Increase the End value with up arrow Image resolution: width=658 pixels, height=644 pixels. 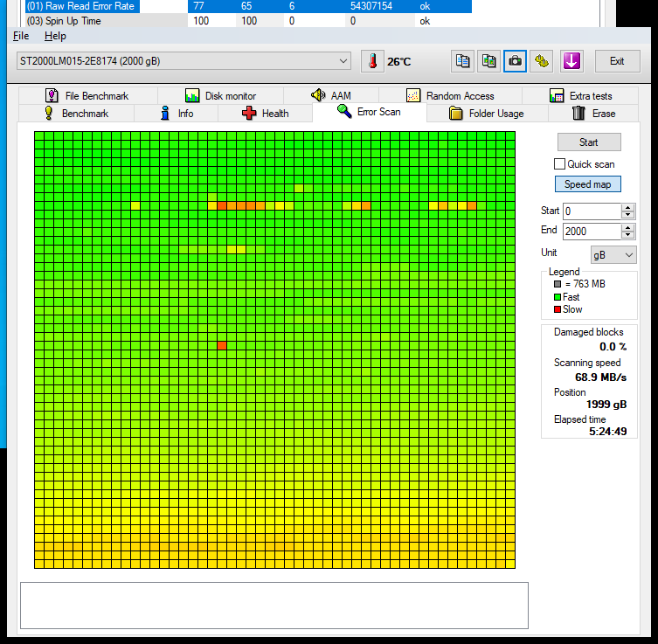(x=627, y=227)
